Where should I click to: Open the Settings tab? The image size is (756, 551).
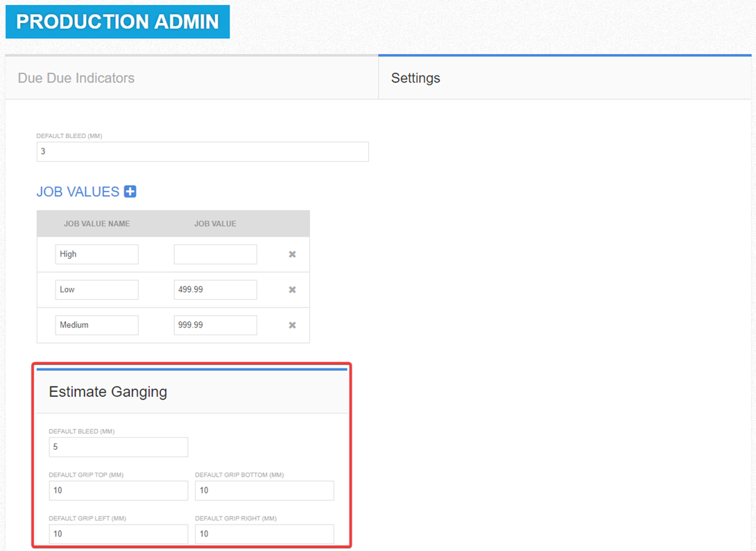565,78
